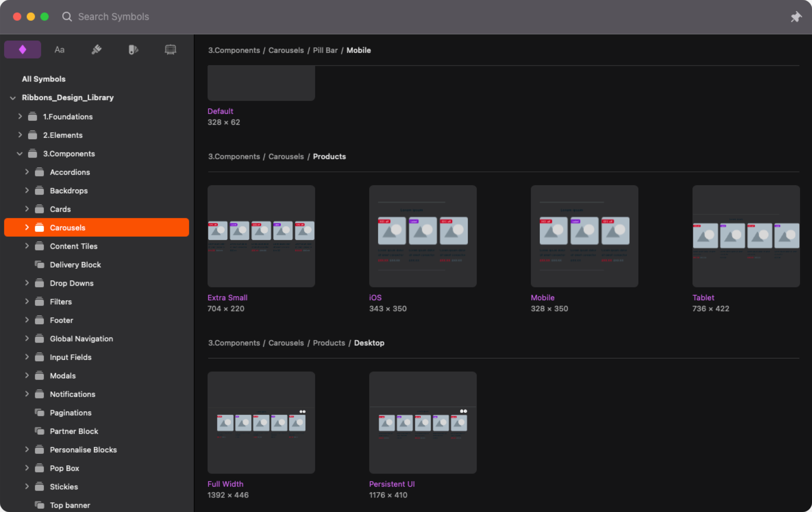This screenshot has width=812, height=512.
Task: Click the Cards folder icon
Action: (x=39, y=209)
